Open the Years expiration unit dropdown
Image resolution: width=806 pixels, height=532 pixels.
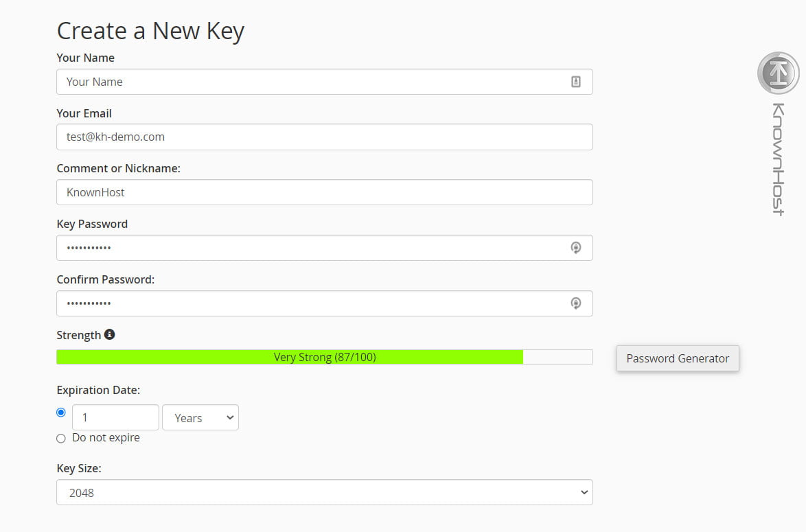click(x=200, y=417)
